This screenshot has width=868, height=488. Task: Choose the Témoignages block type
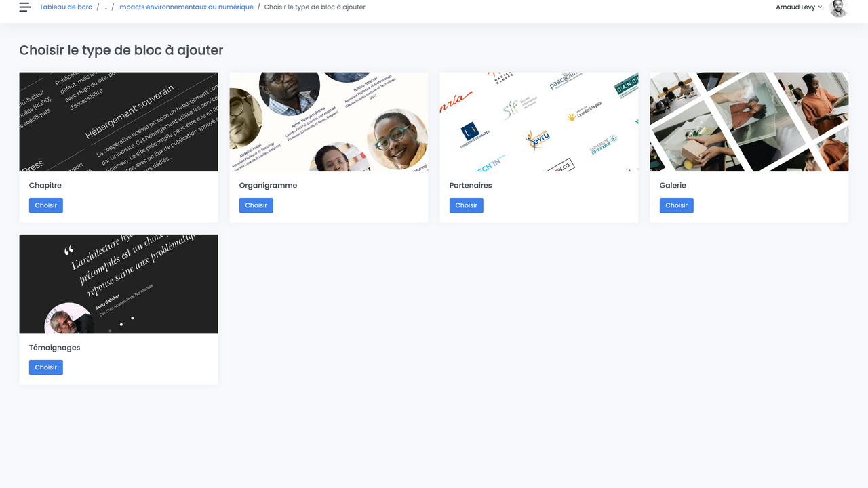pos(46,367)
